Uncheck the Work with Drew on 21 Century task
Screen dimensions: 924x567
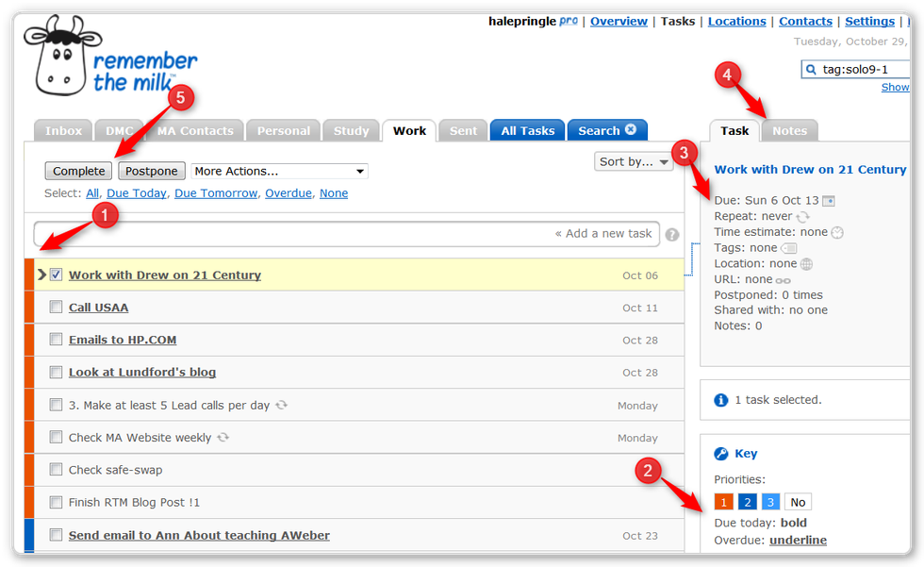tap(57, 275)
